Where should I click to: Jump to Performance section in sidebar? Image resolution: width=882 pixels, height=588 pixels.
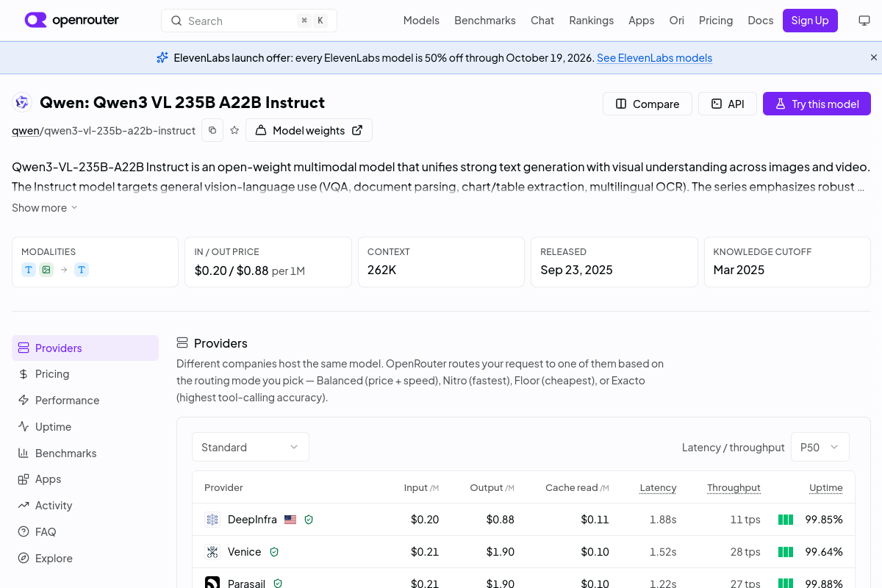85,401
